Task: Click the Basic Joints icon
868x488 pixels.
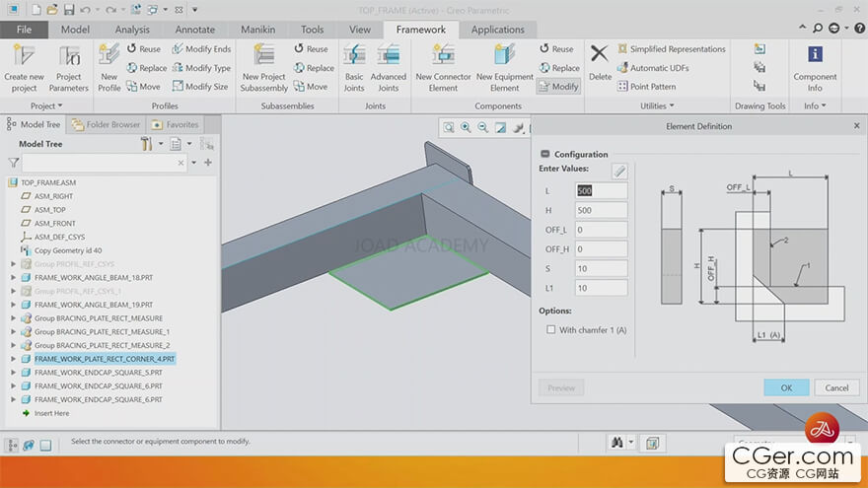Action: pyautogui.click(x=353, y=56)
